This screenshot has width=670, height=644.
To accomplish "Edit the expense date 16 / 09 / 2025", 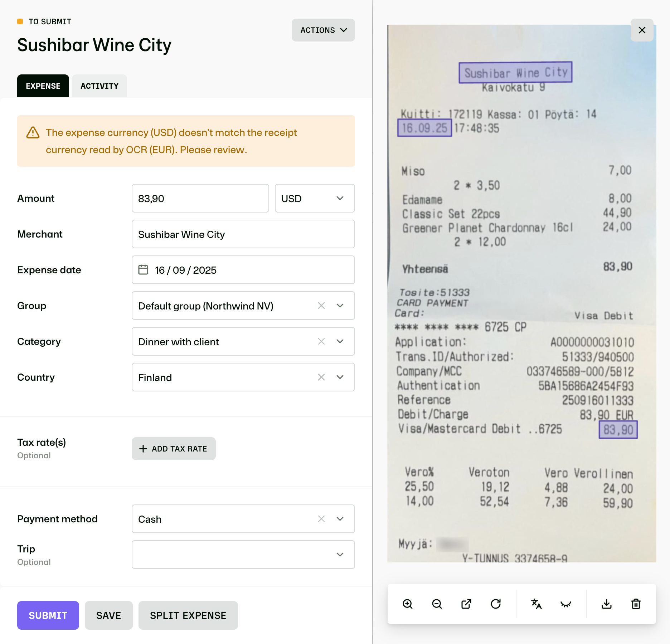I will 243,270.
